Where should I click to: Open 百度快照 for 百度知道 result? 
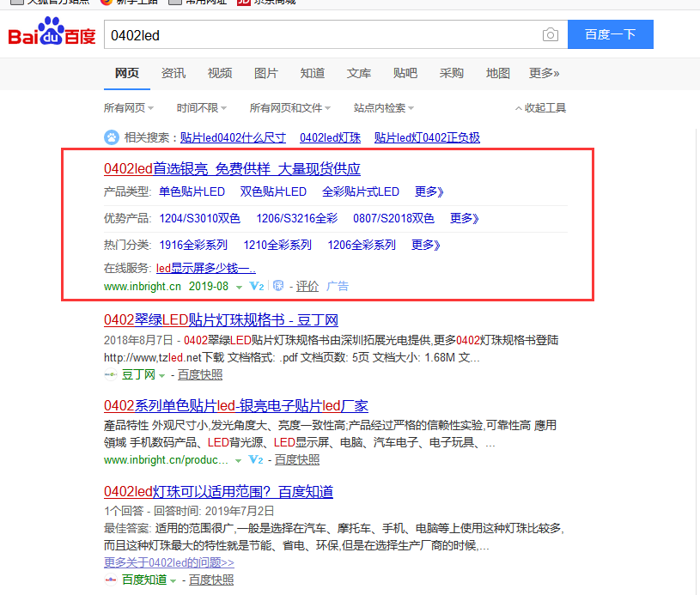pos(211,580)
